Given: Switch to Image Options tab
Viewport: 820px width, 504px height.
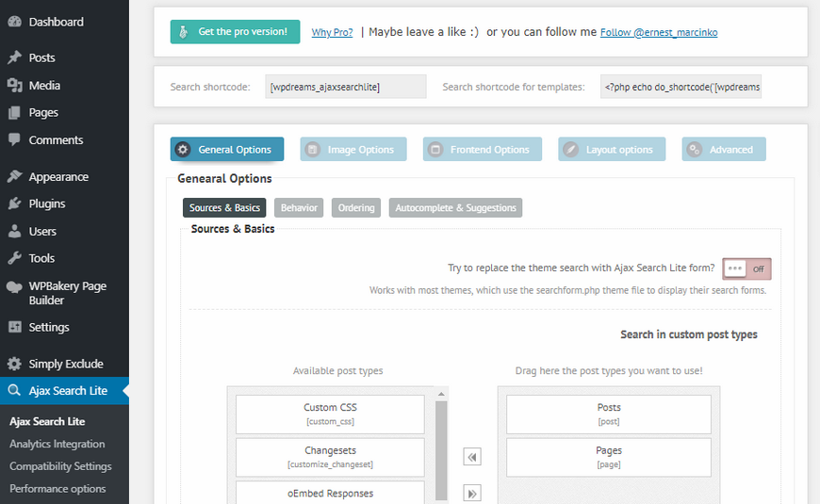Looking at the screenshot, I should pos(353,149).
